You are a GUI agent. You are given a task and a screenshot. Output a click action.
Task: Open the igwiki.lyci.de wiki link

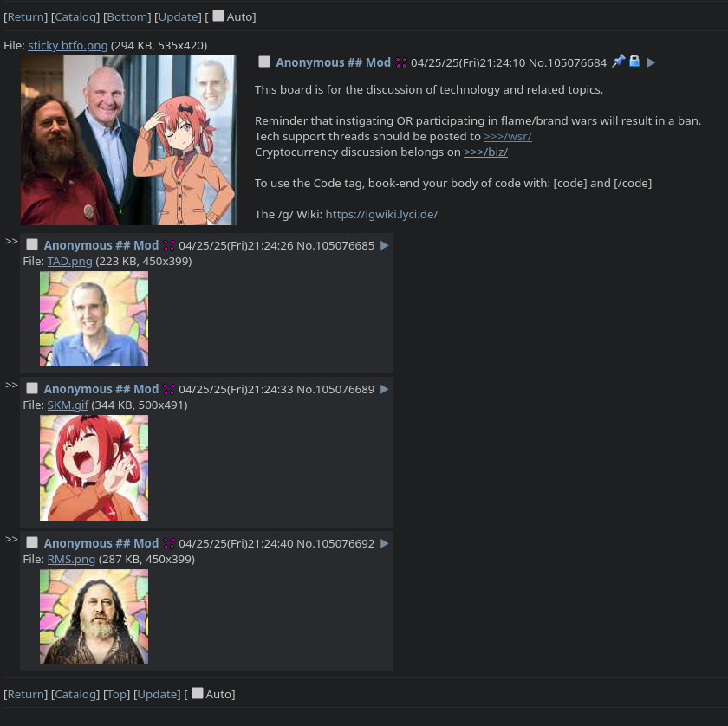381,215
